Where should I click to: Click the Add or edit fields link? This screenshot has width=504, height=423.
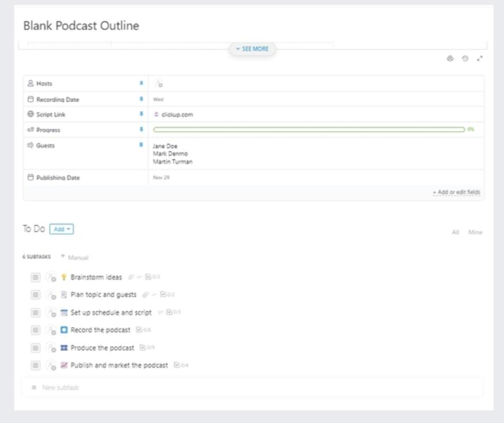(x=456, y=192)
